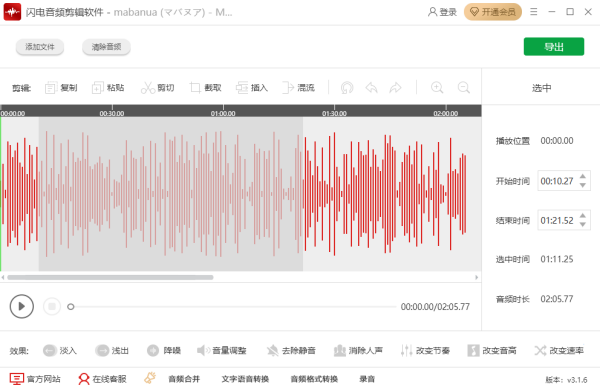The width and height of the screenshot is (600, 388).
Task: Open 改变速率 change speed
Action: [559, 350]
